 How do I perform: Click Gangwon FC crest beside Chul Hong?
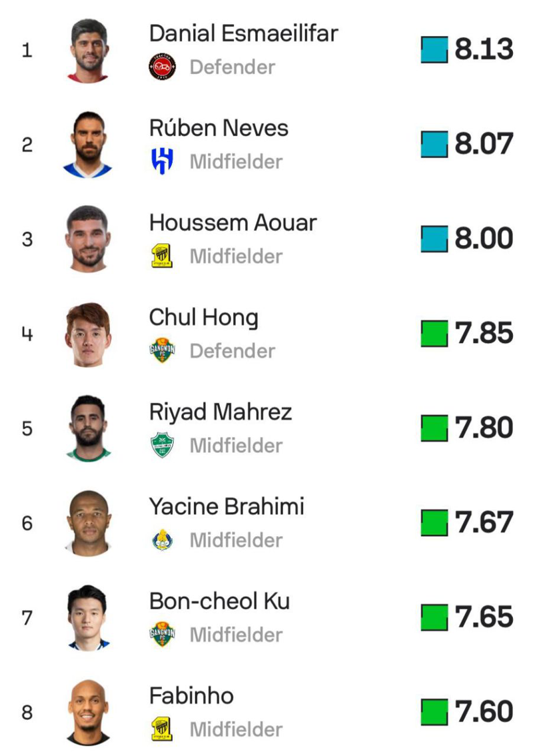tap(162, 351)
